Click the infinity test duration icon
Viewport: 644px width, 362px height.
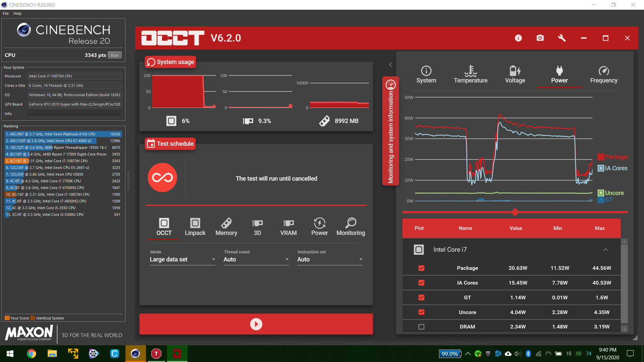(x=162, y=178)
